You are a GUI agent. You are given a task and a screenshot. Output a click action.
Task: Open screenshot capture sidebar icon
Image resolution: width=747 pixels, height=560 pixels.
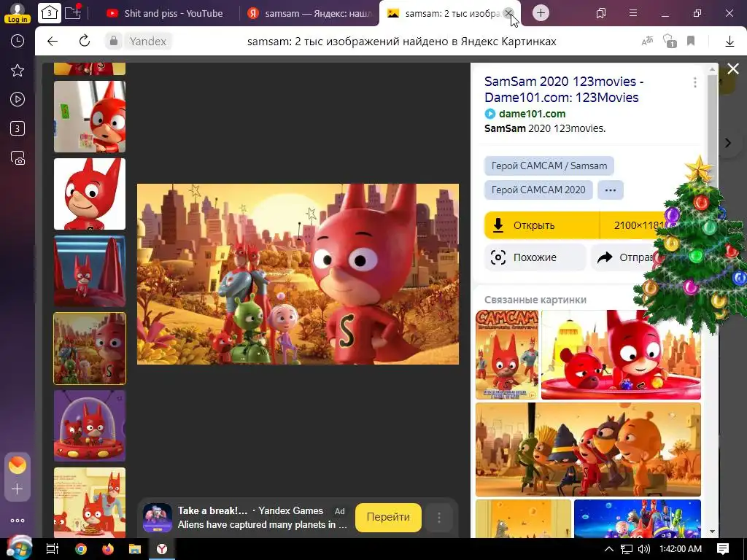[x=18, y=157]
